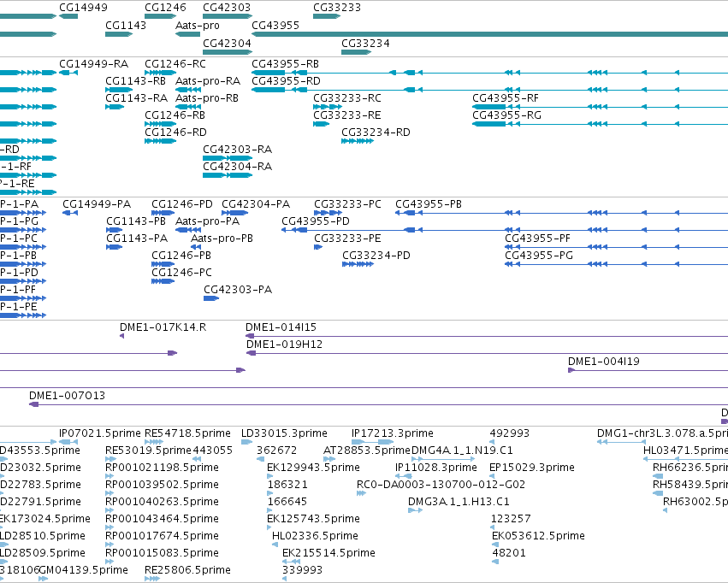This screenshot has width=728, height=583.
Task: Select the CG1143-RB transcript label
Action: click(x=135, y=80)
